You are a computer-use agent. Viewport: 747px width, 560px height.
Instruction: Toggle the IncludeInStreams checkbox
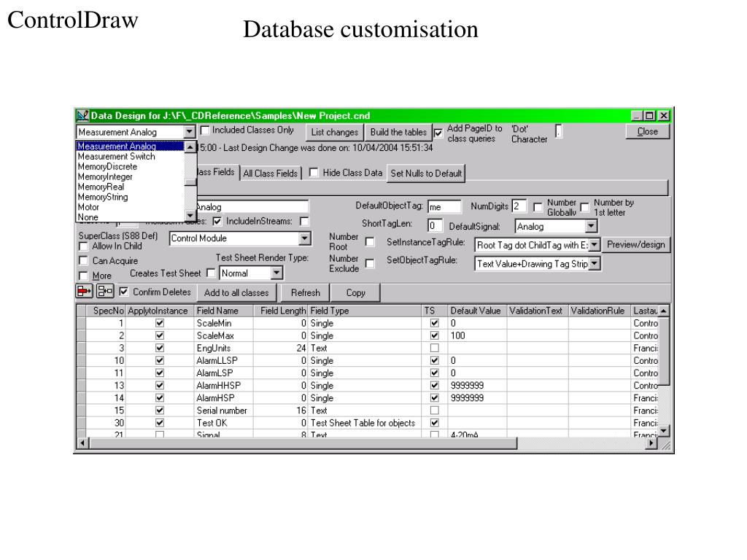(304, 221)
